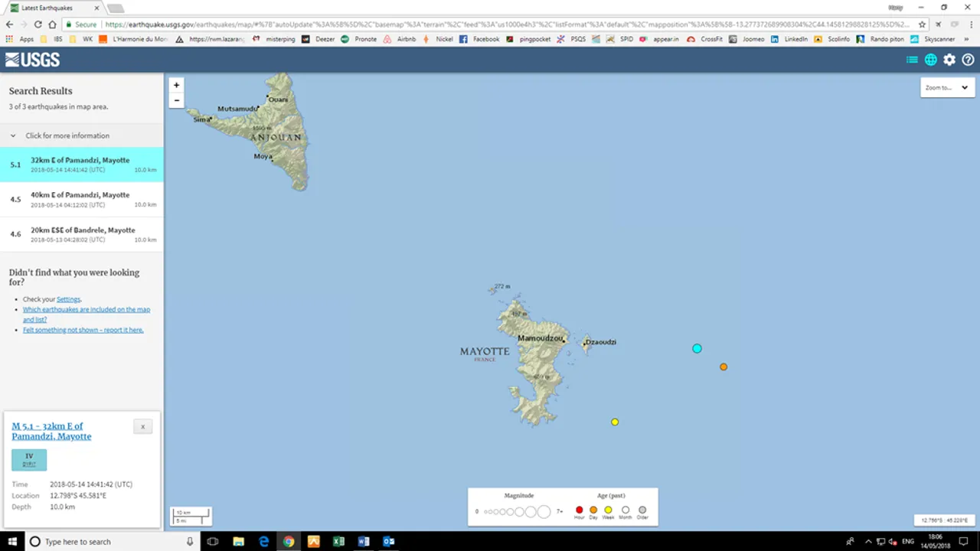Open File Explorer from the taskbar
Image resolution: width=980 pixels, height=551 pixels.
pyautogui.click(x=238, y=541)
